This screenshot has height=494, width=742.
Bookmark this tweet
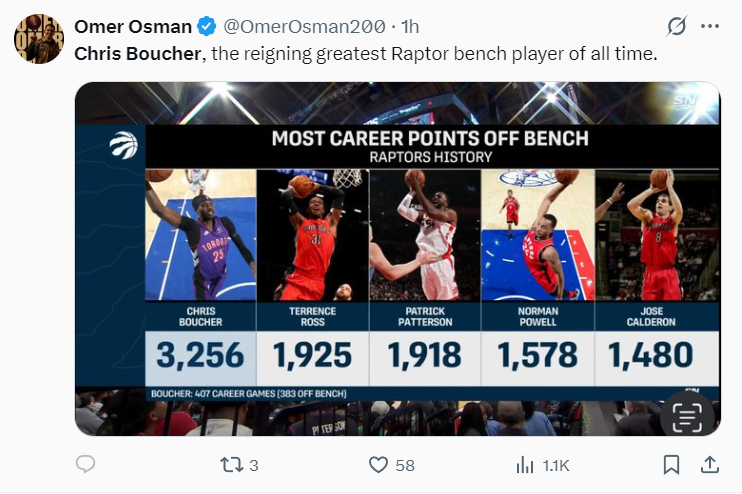[x=672, y=464]
